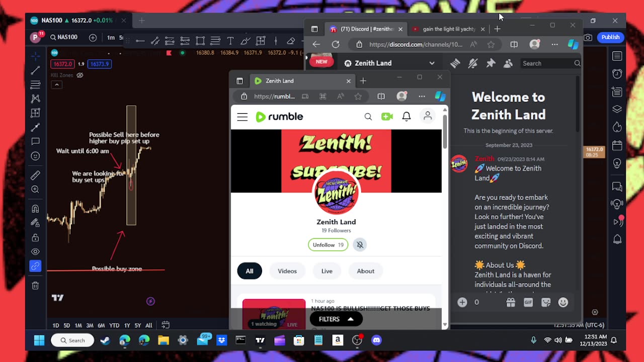The image size is (644, 362).
Task: Collapse the chart legend arrow
Action: (57, 84)
